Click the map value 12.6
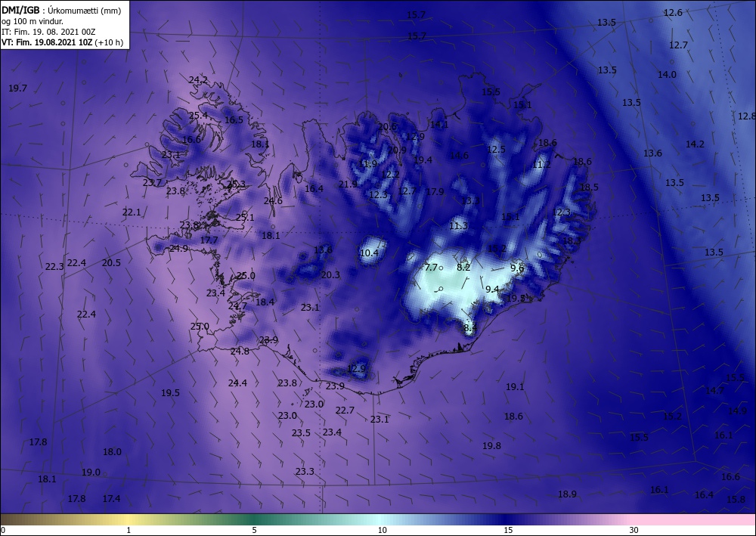The image size is (756, 536). (673, 13)
